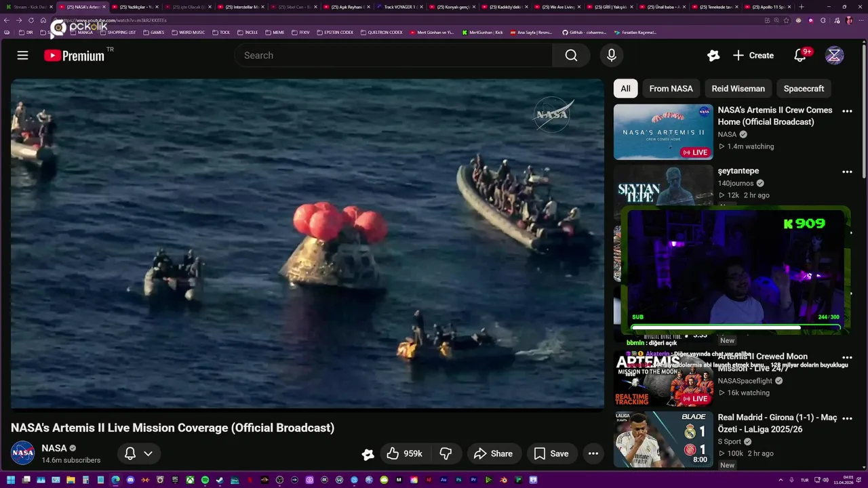
Task: Open NASA channel avatar below the video
Action: coord(22,453)
